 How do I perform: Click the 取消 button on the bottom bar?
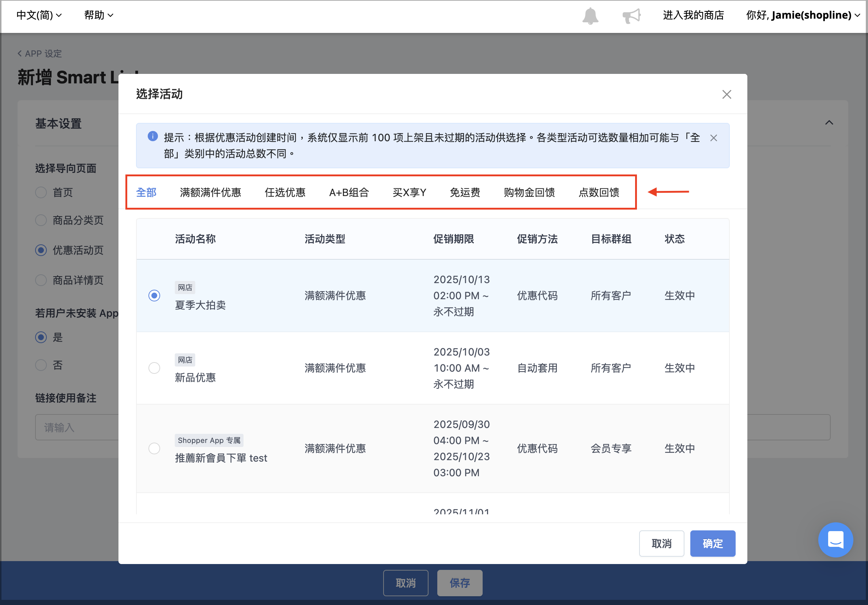(405, 583)
